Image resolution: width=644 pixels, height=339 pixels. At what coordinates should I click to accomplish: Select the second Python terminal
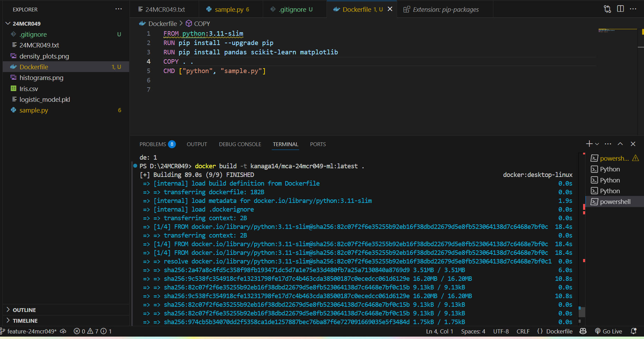(615, 180)
